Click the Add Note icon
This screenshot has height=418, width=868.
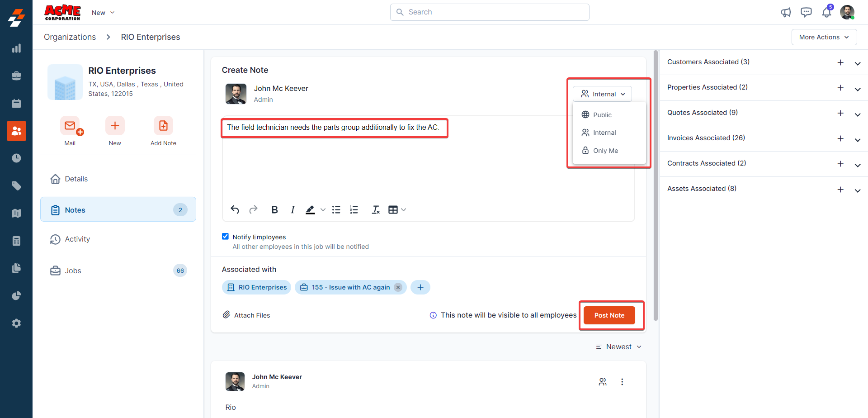(x=163, y=126)
